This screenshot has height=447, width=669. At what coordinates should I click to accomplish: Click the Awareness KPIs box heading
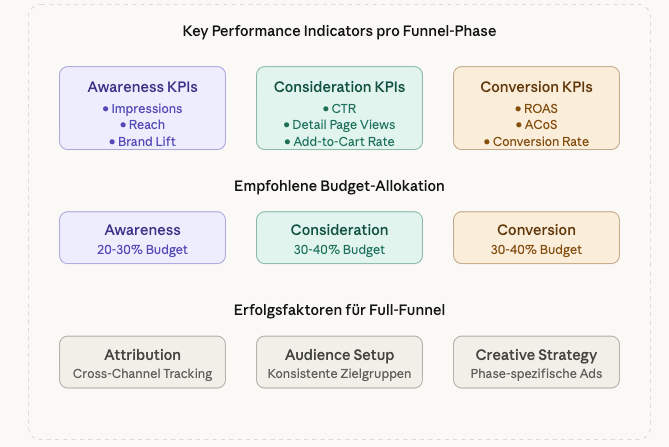[x=142, y=87]
